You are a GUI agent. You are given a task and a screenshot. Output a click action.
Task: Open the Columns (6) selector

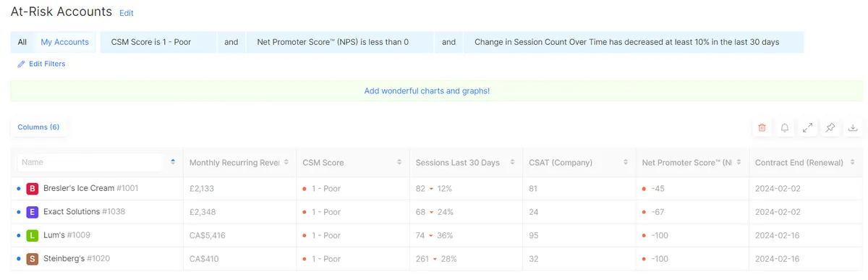click(x=38, y=127)
